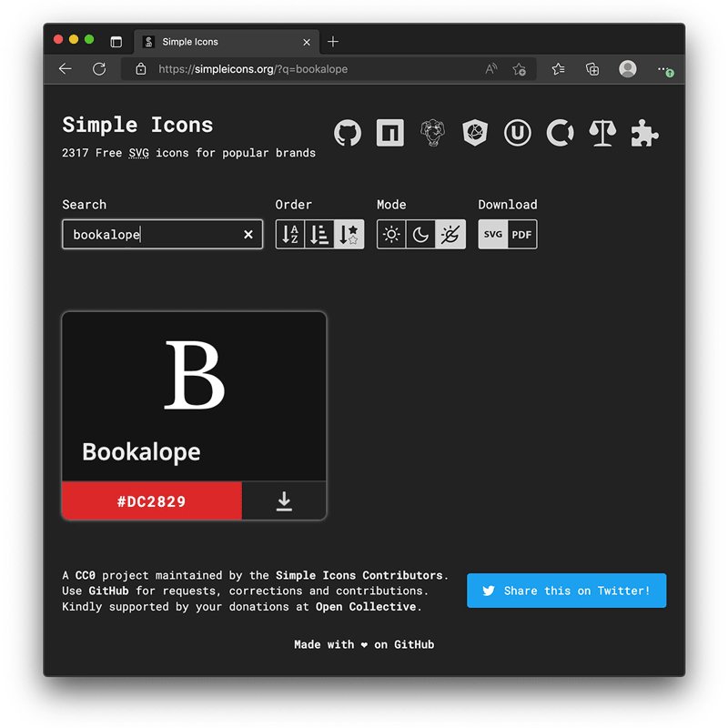728x728 pixels.
Task: Select the Simple Icons tab
Action: tap(227, 42)
